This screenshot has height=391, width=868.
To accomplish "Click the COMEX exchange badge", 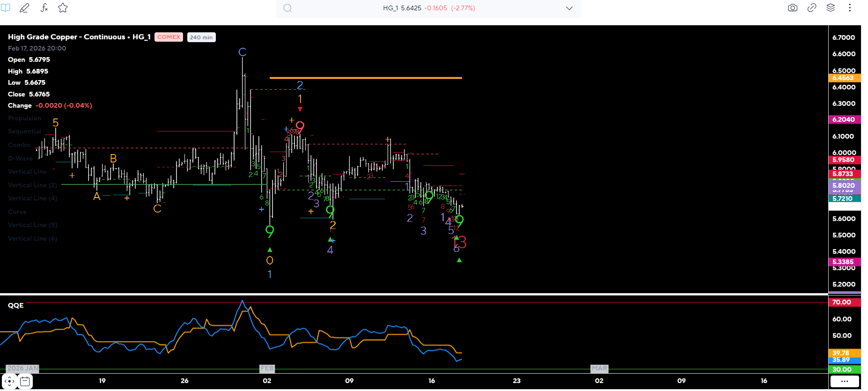I will [x=169, y=37].
